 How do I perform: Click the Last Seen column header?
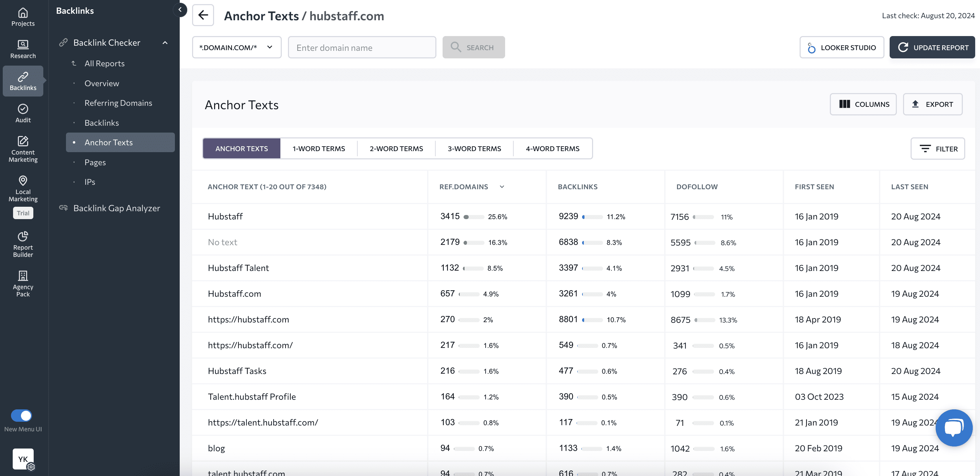pos(909,187)
